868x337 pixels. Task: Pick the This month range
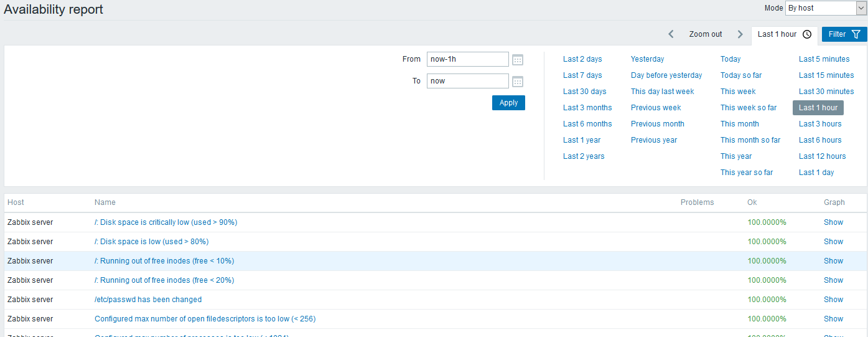pyautogui.click(x=740, y=124)
